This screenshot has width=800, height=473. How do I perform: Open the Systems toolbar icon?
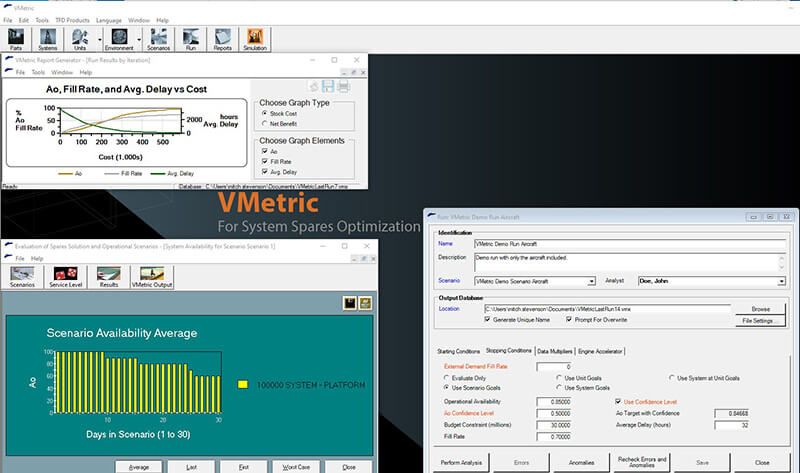click(x=47, y=39)
